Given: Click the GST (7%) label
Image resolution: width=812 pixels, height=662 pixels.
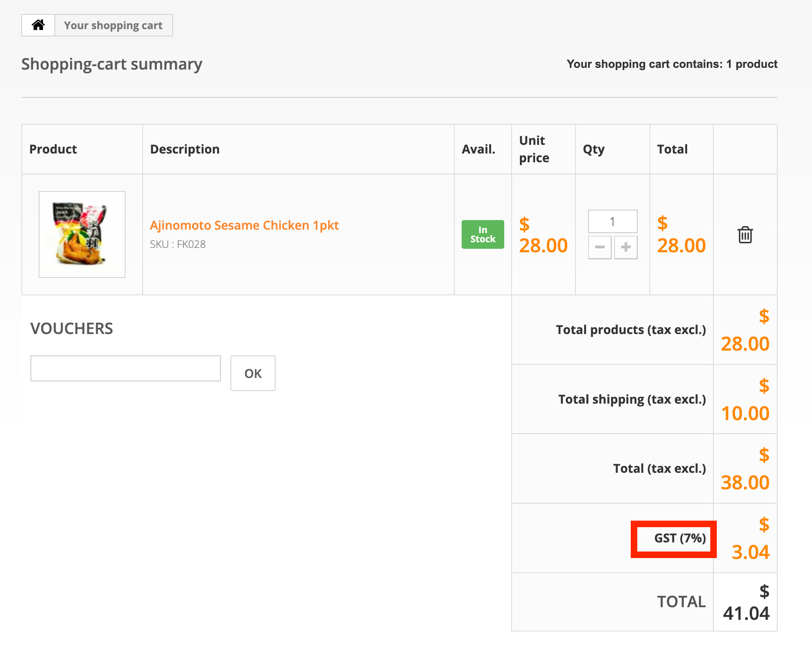Looking at the screenshot, I should (680, 538).
